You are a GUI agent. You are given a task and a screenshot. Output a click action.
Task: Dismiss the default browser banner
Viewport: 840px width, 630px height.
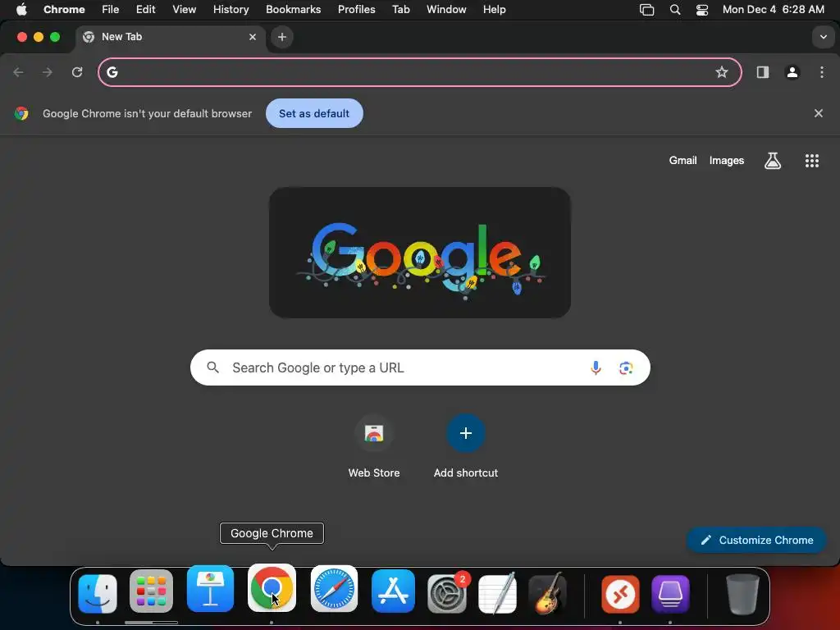click(x=818, y=113)
